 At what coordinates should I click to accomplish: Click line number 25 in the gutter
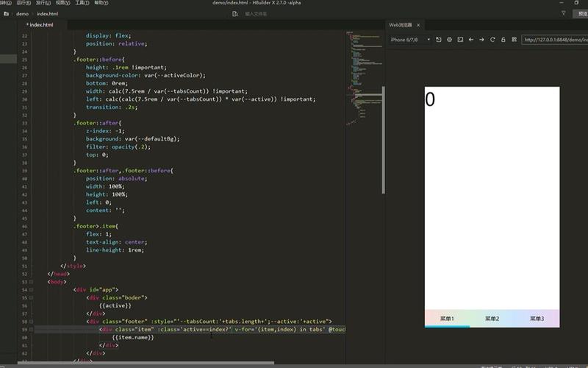[25, 60]
